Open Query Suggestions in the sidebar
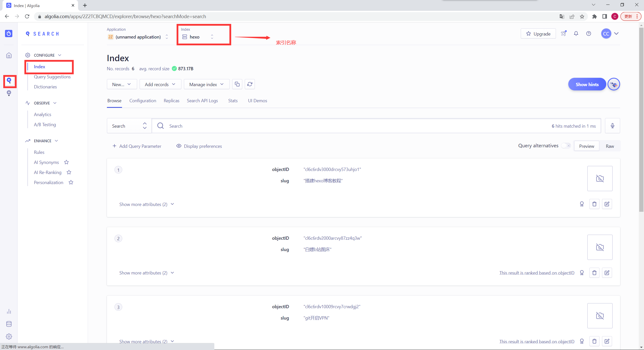The height and width of the screenshot is (350, 644). (52, 77)
